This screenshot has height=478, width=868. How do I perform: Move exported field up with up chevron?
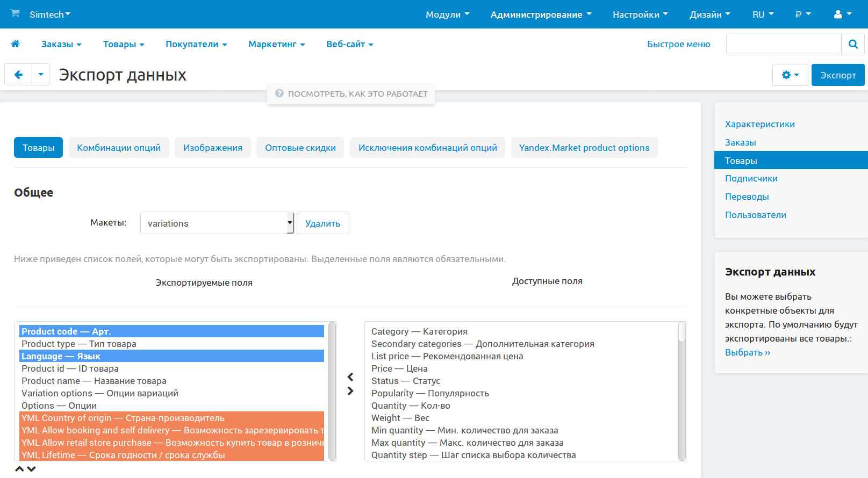click(x=19, y=469)
